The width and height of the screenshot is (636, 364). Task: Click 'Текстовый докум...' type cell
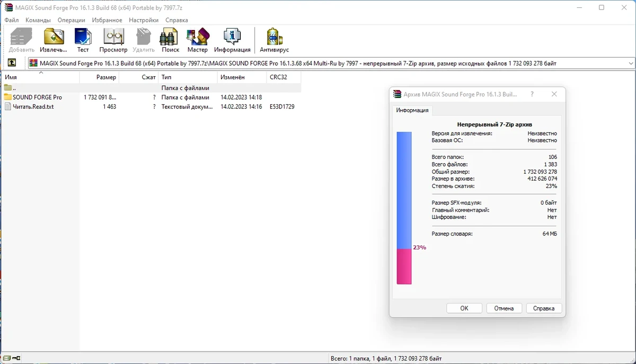click(187, 106)
